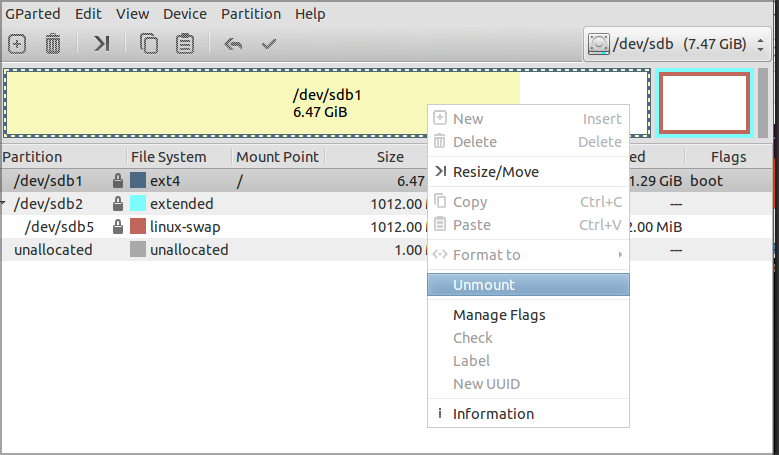This screenshot has height=455, width=779.
Task: Click the Flags column header
Action: (728, 157)
